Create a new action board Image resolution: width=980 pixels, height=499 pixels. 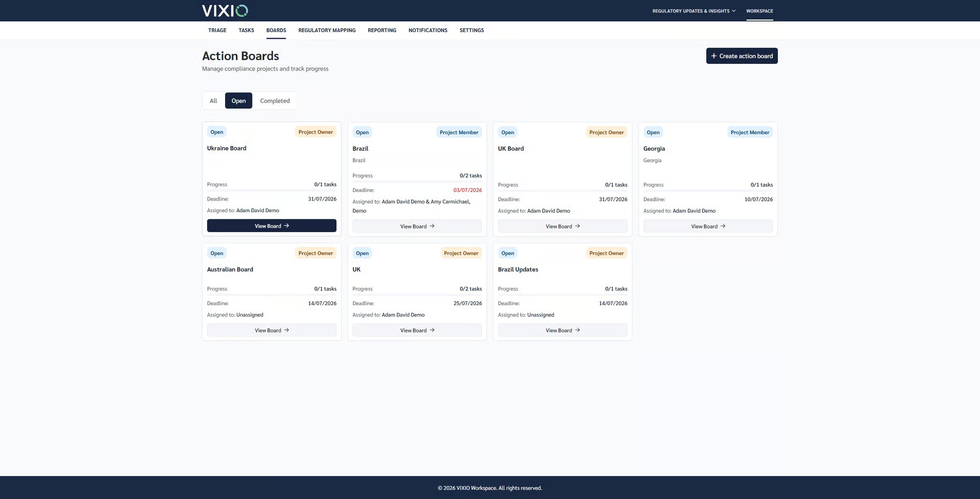pos(742,56)
